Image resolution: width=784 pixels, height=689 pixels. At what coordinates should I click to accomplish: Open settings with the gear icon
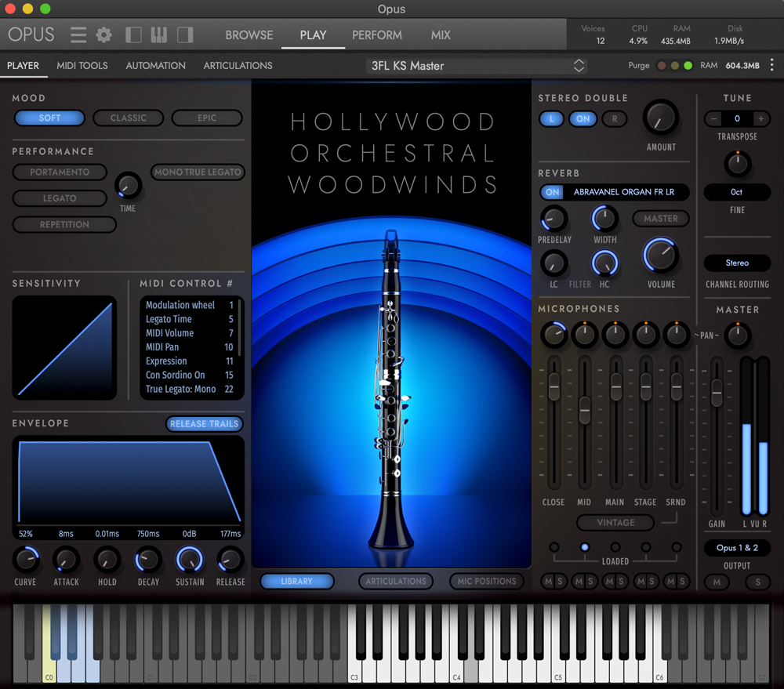(103, 35)
